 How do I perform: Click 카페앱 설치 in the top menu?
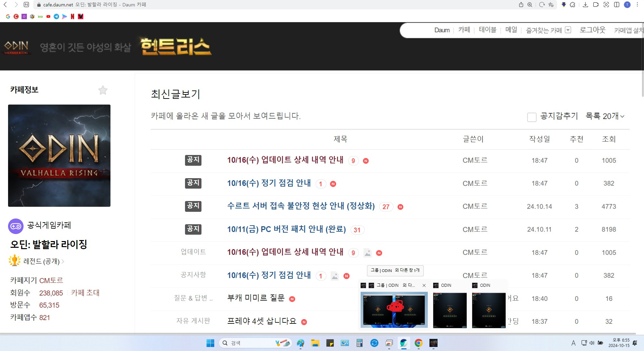coord(629,30)
